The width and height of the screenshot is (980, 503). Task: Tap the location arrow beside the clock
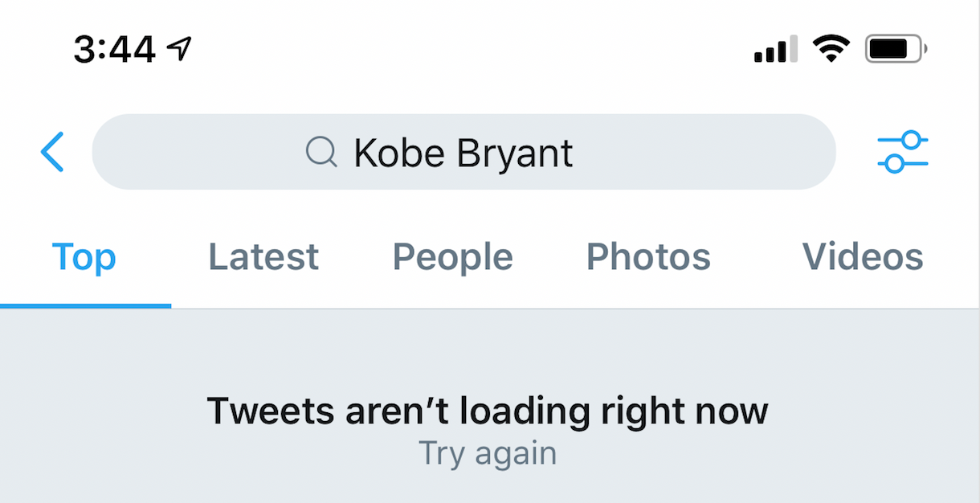[179, 50]
